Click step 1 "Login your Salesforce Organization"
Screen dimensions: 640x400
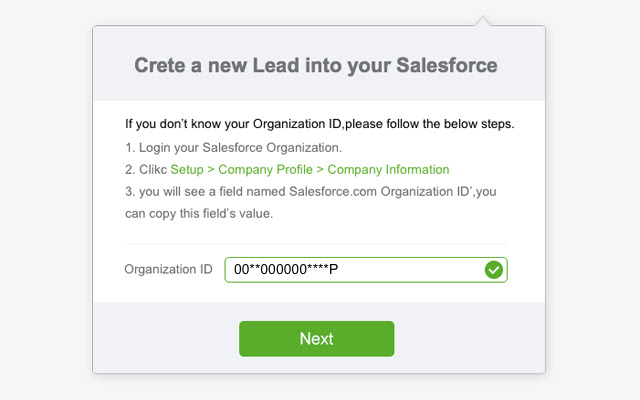click(220, 147)
